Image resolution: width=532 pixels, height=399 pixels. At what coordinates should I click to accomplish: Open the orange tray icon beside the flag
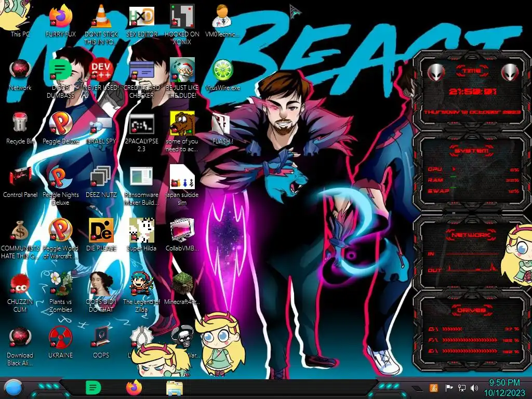point(433,388)
